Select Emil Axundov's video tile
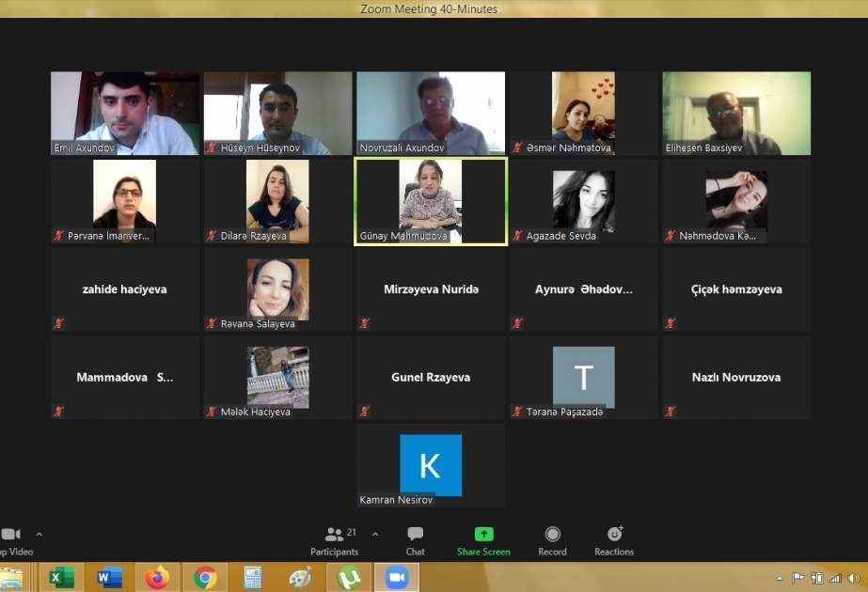 click(x=124, y=113)
